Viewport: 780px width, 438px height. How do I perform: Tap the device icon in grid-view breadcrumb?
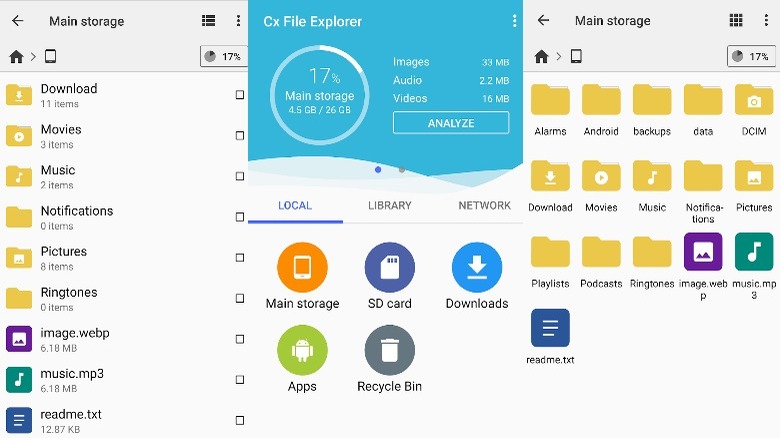[576, 56]
